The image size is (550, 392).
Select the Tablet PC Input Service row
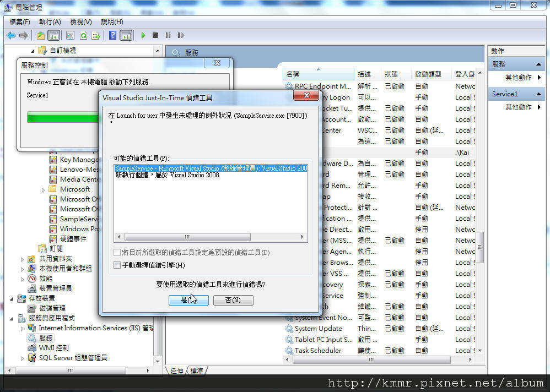pos(380,340)
